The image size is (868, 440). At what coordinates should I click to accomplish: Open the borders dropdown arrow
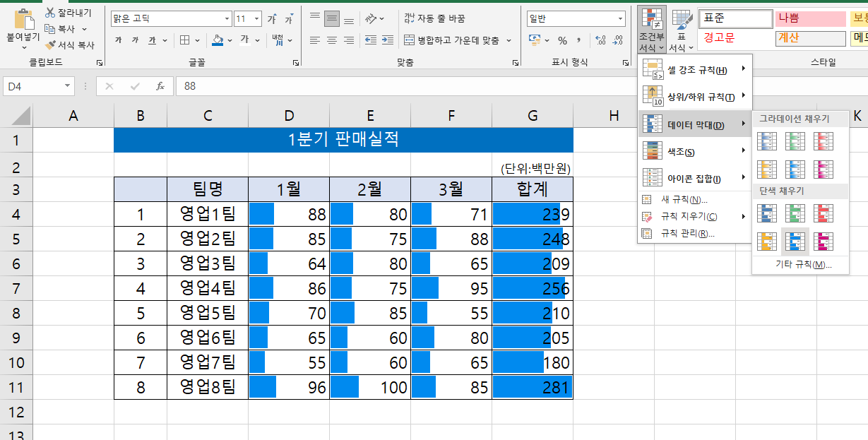[196, 40]
